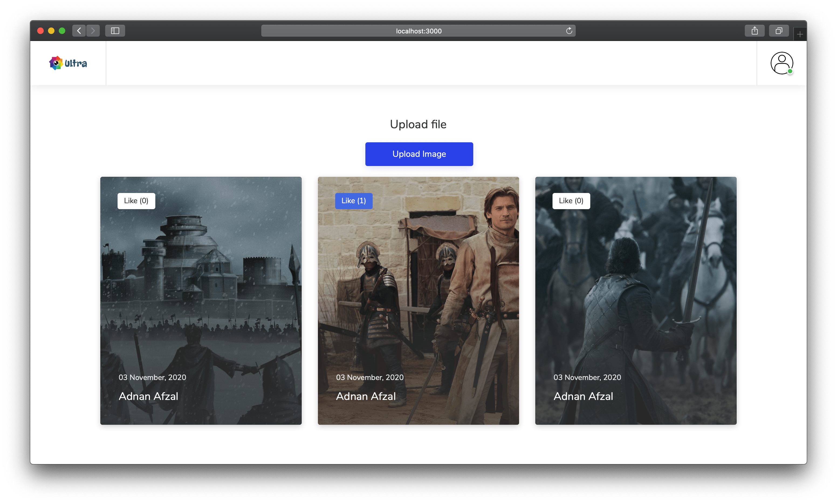
Task: Toggle the Safari sidebar button
Action: point(115,30)
